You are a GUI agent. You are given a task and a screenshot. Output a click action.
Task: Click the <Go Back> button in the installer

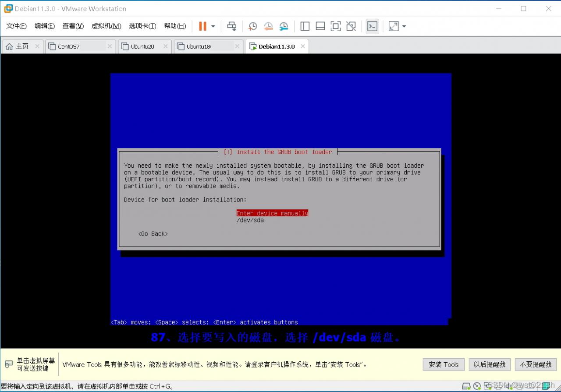tap(153, 234)
